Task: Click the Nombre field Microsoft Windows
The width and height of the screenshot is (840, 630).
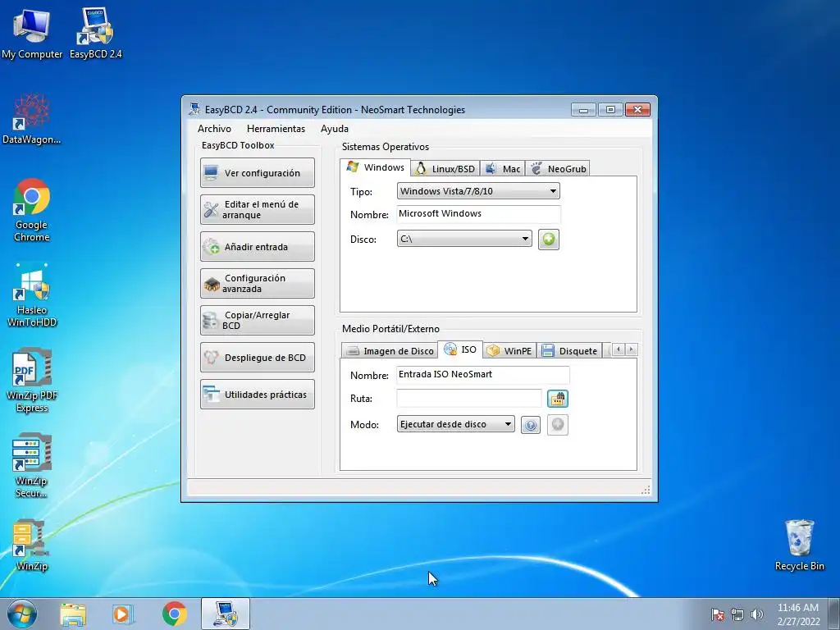Action: 478,214
